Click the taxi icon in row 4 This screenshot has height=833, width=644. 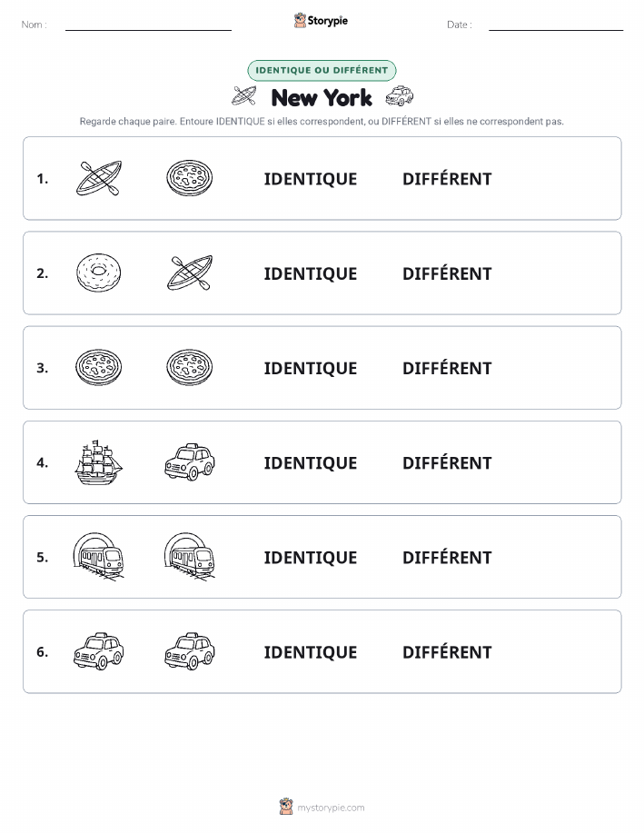pyautogui.click(x=190, y=462)
